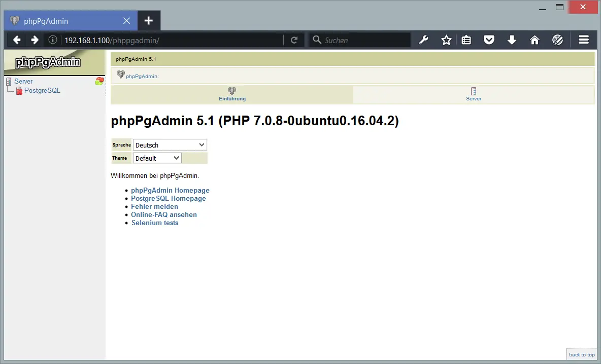Image resolution: width=601 pixels, height=364 pixels.
Task: Show bookmarks list icon
Action: [466, 40]
